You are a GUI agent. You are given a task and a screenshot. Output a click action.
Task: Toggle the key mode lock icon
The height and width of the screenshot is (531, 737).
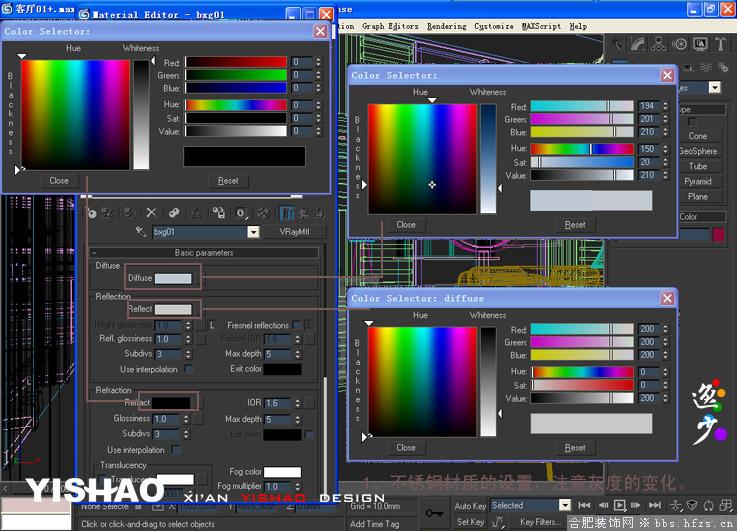click(433, 513)
